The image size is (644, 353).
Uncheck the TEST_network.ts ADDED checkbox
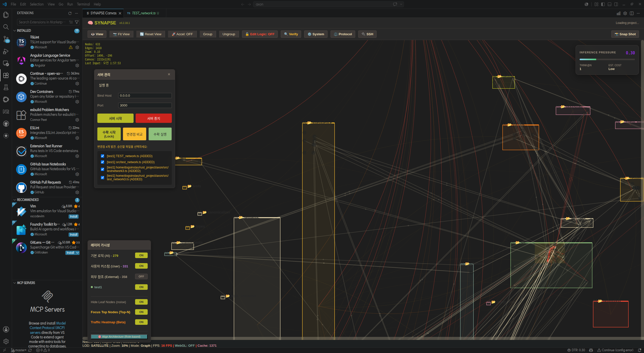(102, 156)
